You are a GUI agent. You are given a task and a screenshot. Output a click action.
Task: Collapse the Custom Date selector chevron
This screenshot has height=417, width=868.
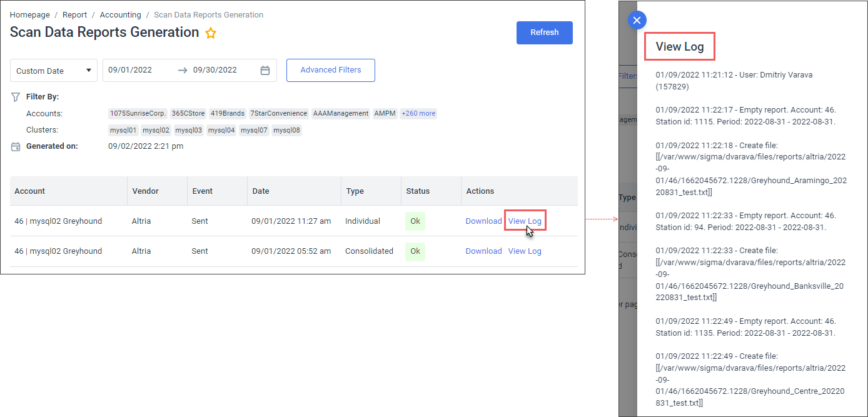click(89, 70)
